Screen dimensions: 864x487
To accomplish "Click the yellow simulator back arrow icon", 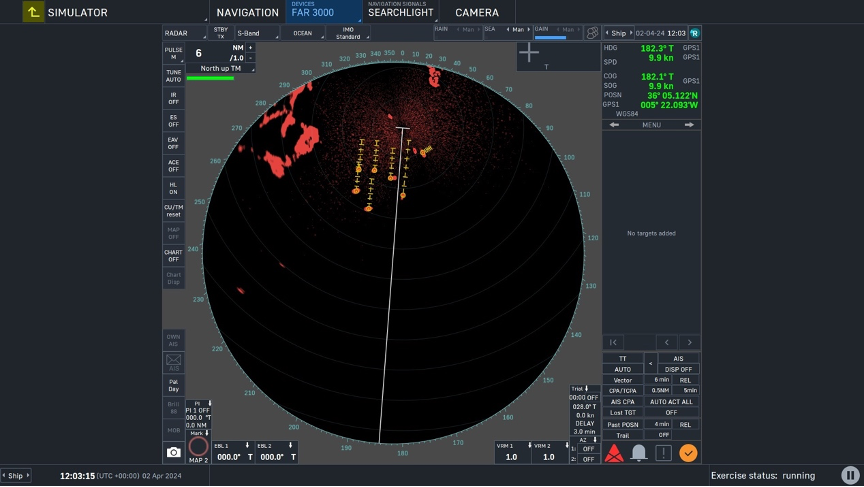I will (33, 12).
